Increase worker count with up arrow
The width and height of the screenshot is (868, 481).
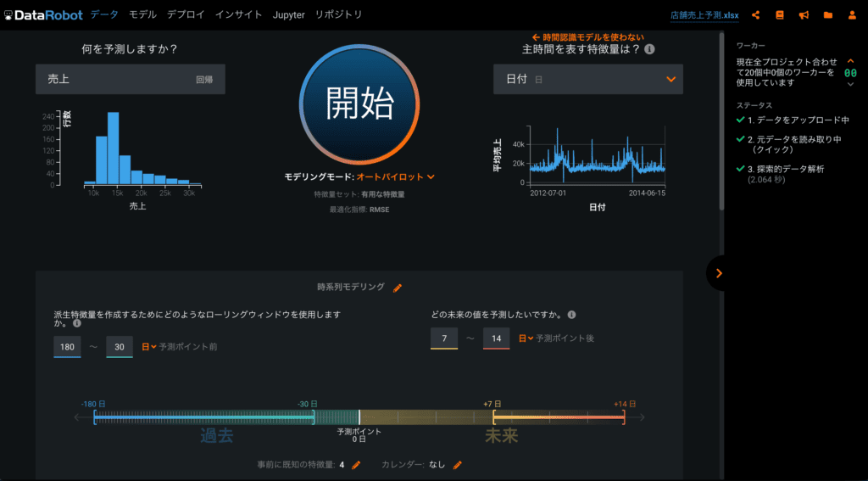tap(850, 61)
